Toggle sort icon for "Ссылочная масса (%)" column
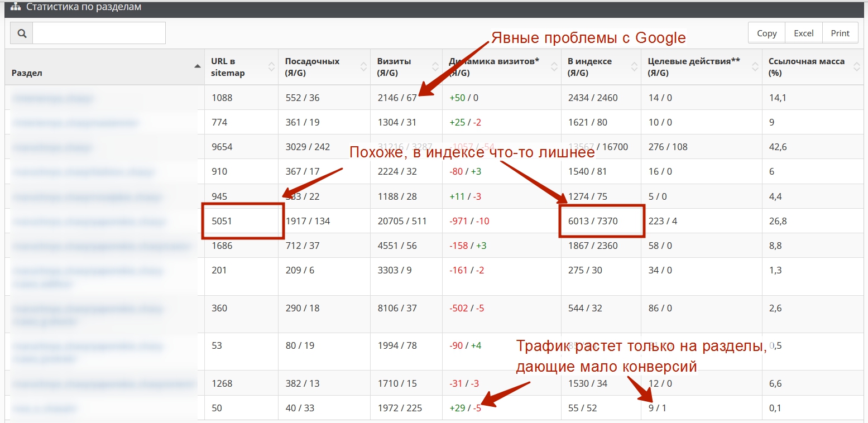This screenshot has width=868, height=423. (857, 67)
